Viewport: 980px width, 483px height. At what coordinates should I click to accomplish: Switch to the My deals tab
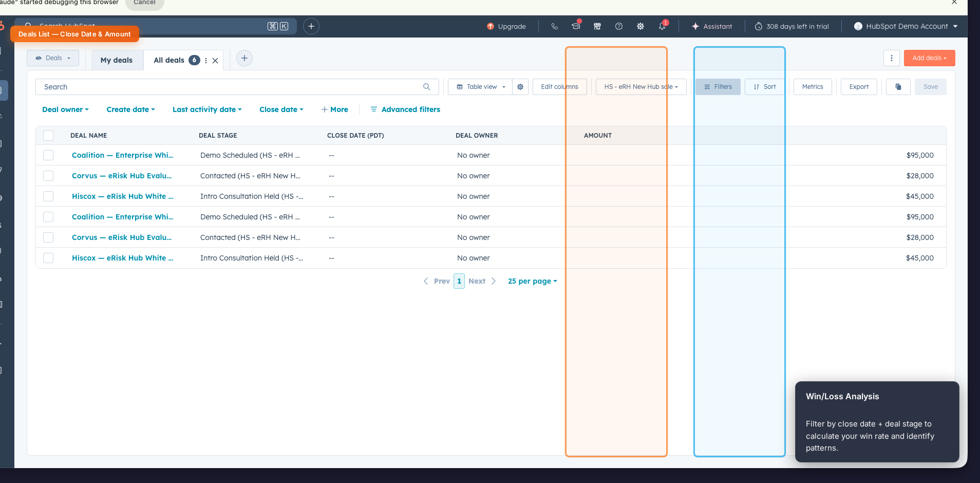[x=117, y=60]
